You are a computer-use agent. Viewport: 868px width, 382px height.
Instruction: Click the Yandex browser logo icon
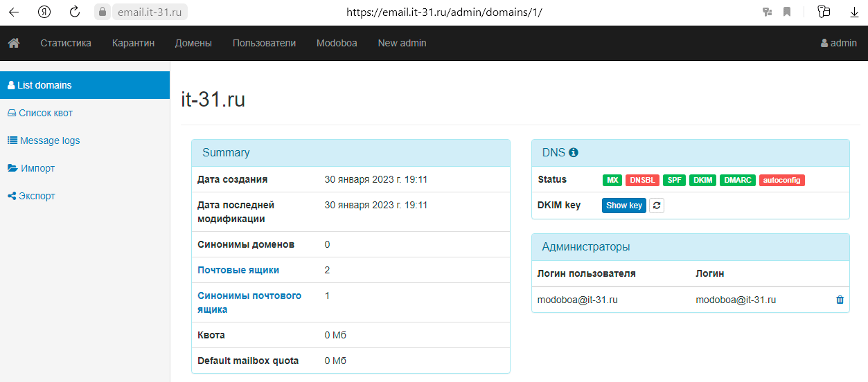click(44, 12)
